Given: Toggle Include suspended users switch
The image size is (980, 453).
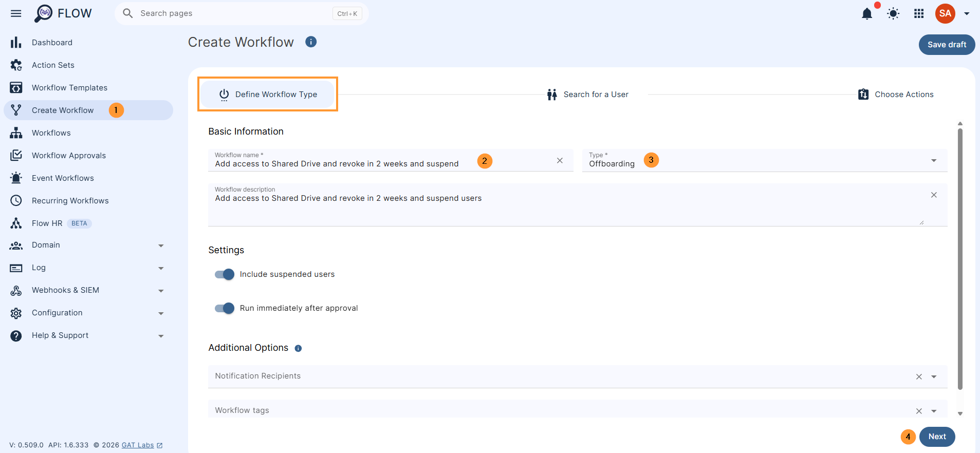Looking at the screenshot, I should pyautogui.click(x=225, y=274).
